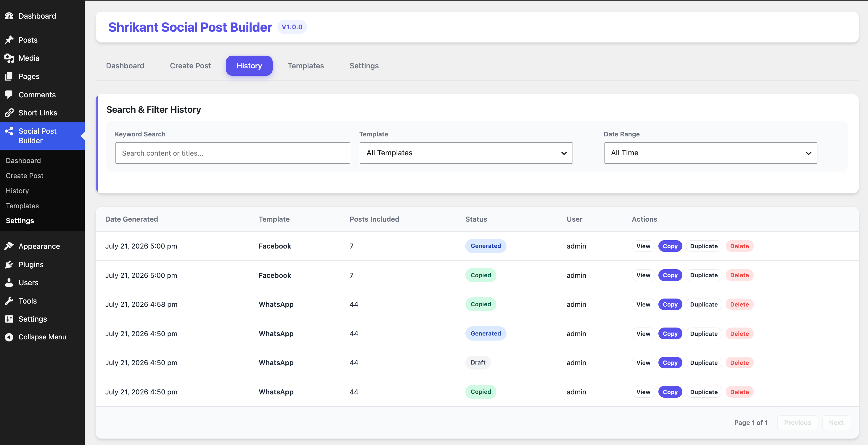Click the Collapse Menu arrow icon
The image size is (868, 445).
9,337
